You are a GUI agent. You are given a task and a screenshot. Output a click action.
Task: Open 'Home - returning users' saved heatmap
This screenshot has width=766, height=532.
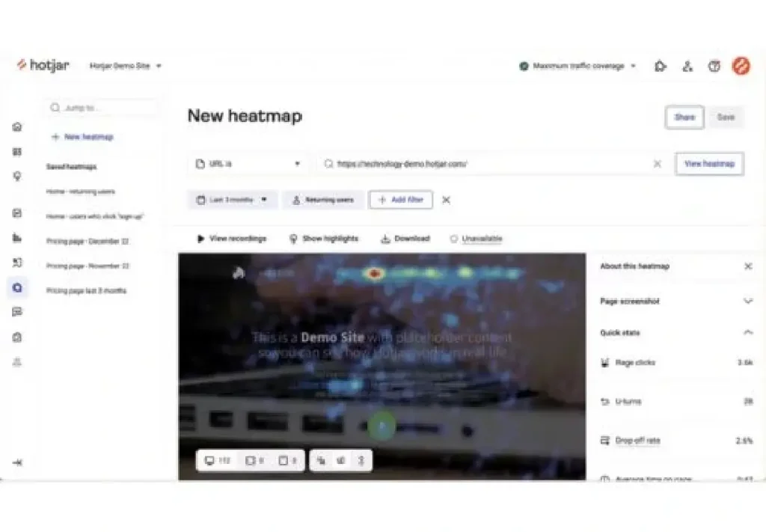pyautogui.click(x=81, y=192)
